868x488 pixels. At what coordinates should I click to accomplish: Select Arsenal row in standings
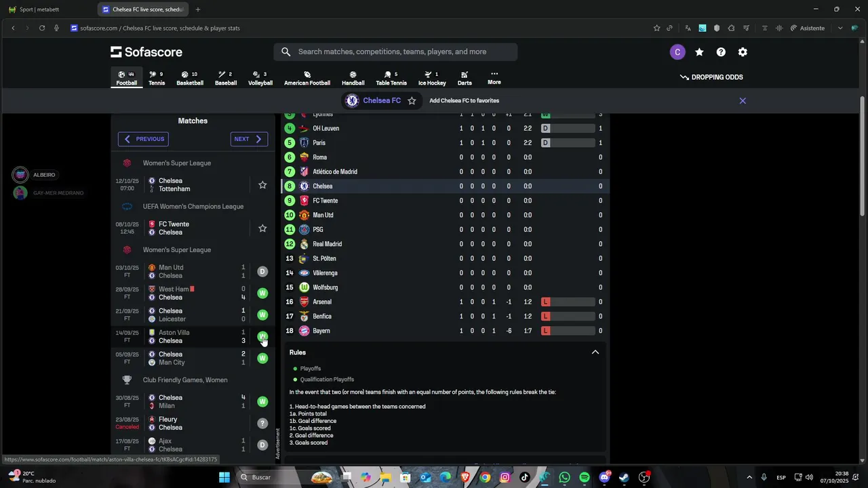tap(444, 302)
